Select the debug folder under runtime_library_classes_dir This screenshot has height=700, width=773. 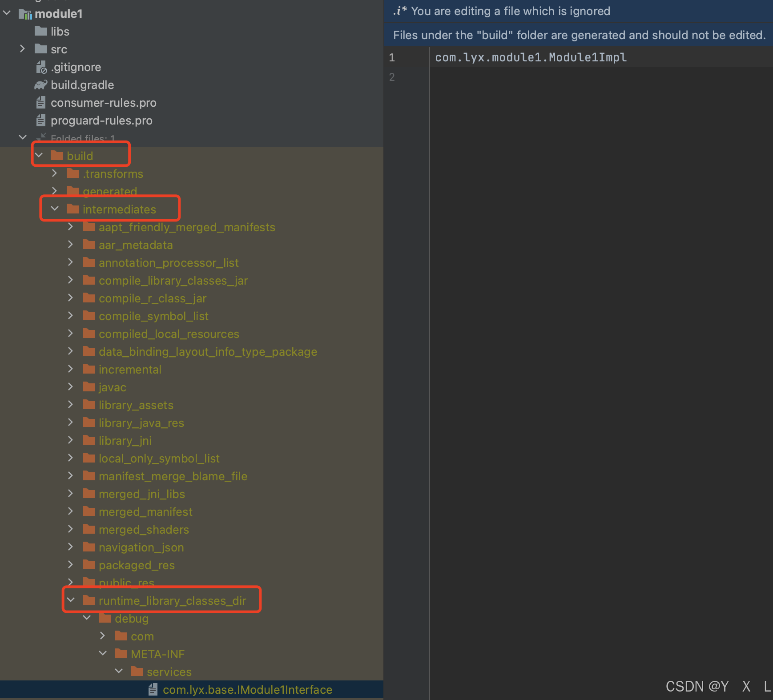[132, 618]
